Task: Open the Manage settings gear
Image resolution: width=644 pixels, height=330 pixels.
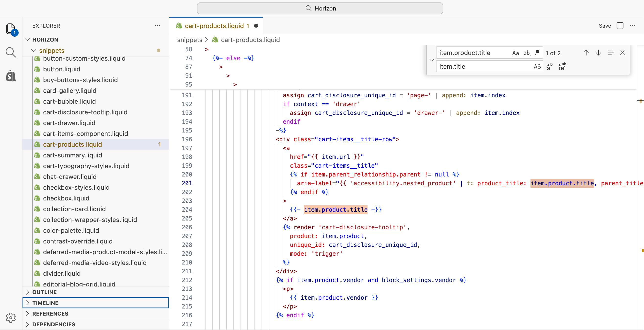Action: (x=11, y=318)
